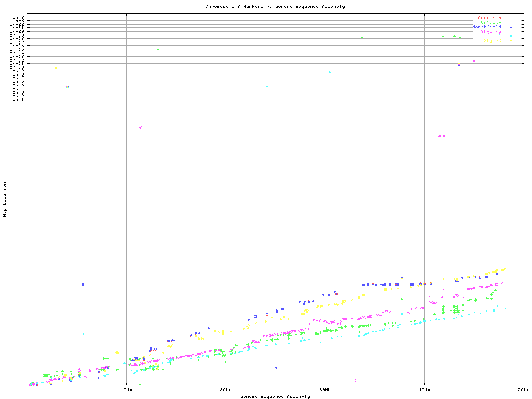Click the Map Location y-axis title
This screenshot has height=399, width=532.
[x=5, y=199]
